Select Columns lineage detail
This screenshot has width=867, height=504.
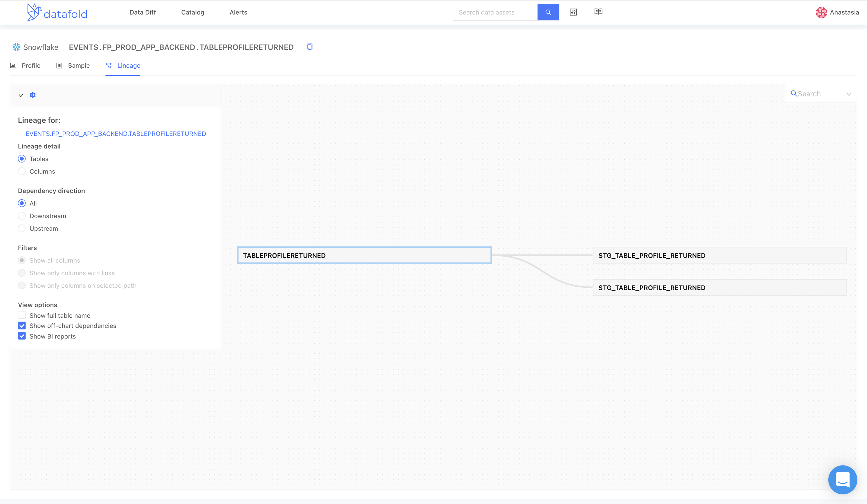click(22, 171)
